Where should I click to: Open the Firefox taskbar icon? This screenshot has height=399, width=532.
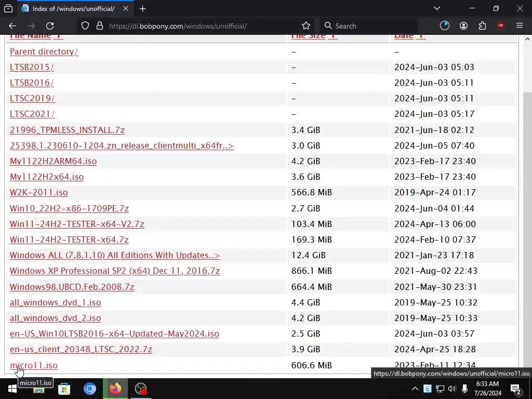coord(115,389)
